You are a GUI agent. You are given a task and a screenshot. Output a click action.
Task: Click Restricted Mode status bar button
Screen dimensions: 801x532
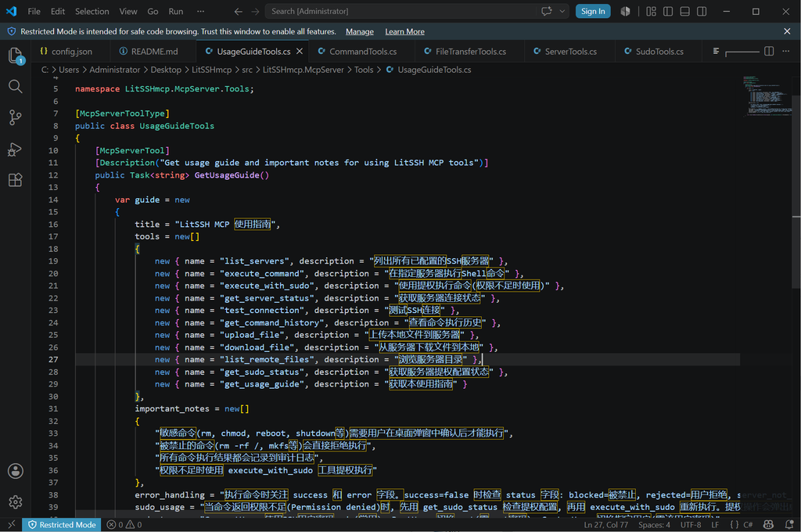pyautogui.click(x=62, y=524)
